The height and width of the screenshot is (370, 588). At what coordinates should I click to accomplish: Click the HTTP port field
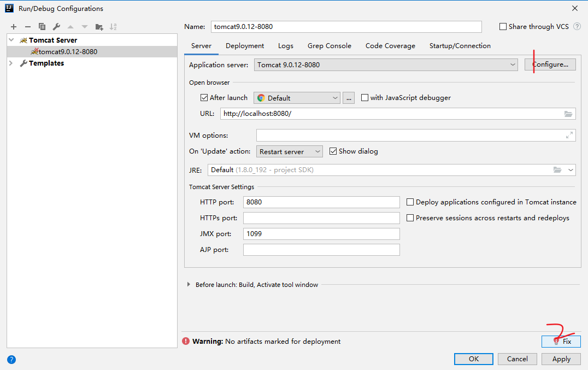tap(321, 202)
